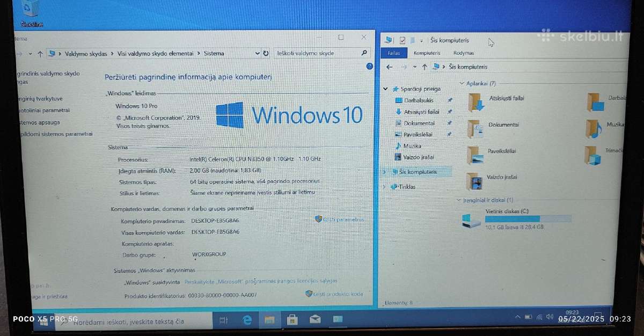
Task: Collapse the Įrenginiai ir diskai (1) group
Action: [x=458, y=200]
